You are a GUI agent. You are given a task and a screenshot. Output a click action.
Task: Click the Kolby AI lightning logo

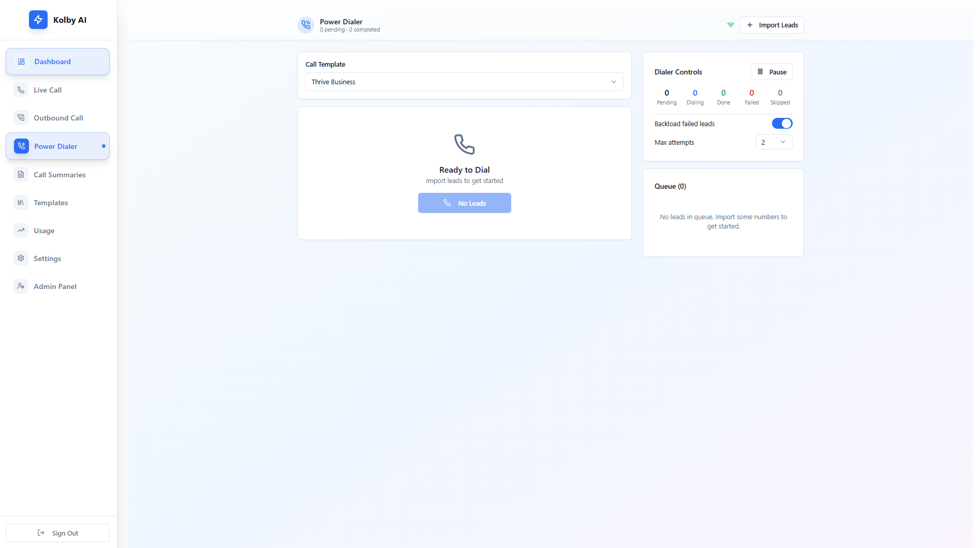38,20
